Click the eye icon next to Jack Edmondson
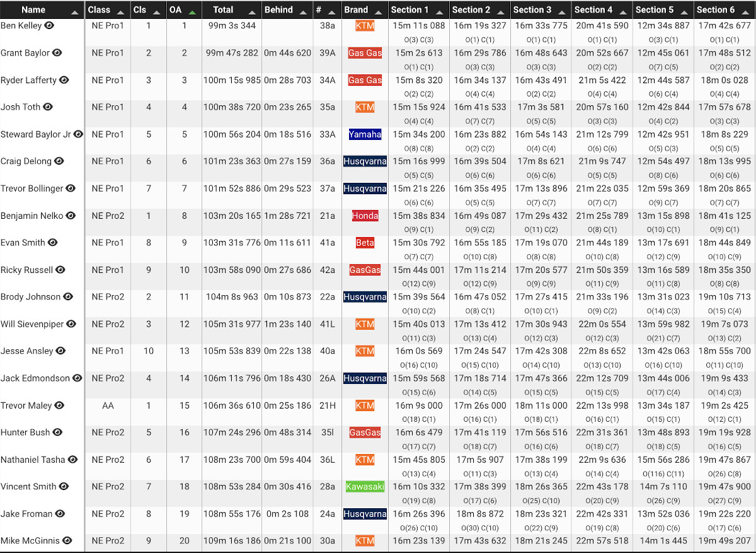 click(77, 378)
